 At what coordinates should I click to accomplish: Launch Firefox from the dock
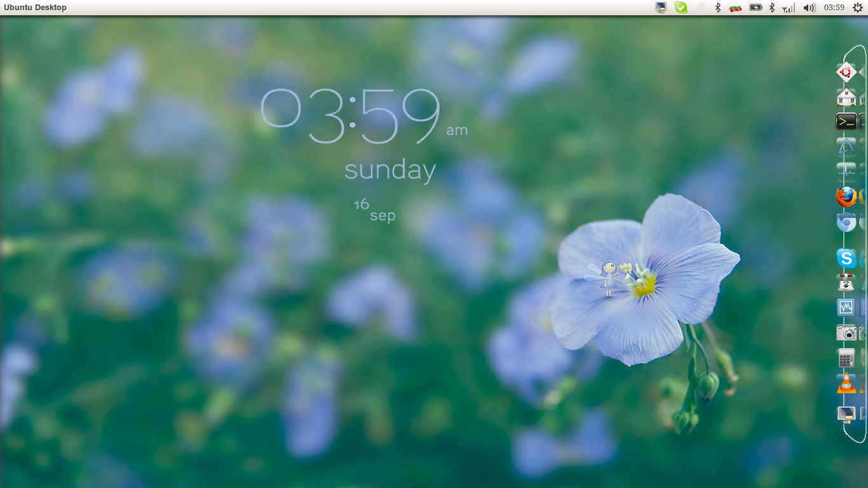(846, 197)
